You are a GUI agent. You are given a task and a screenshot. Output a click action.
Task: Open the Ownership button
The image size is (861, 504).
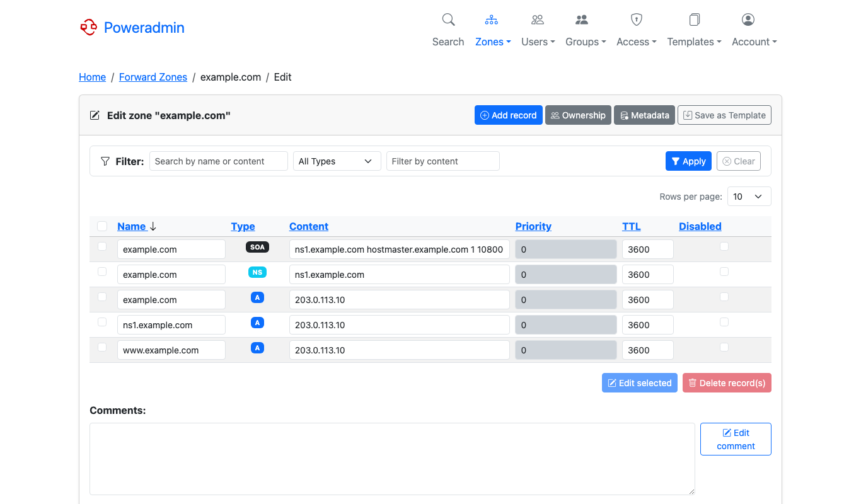(x=578, y=115)
